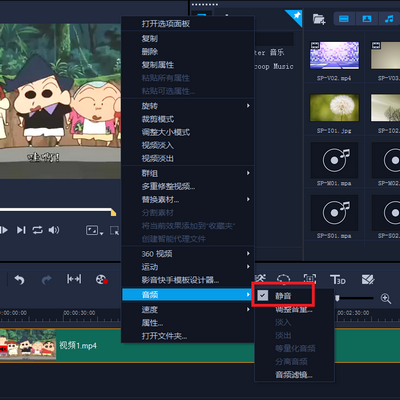
Task: Select the SP-I01.jpg dandelion thumbnail
Action: [334, 107]
